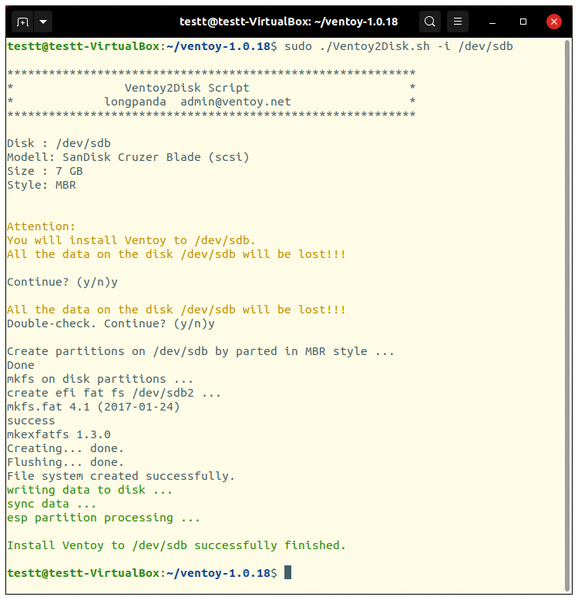The image size is (578, 600).
Task: Click the SanDisk Cruzer Blade model line
Action: (x=128, y=157)
